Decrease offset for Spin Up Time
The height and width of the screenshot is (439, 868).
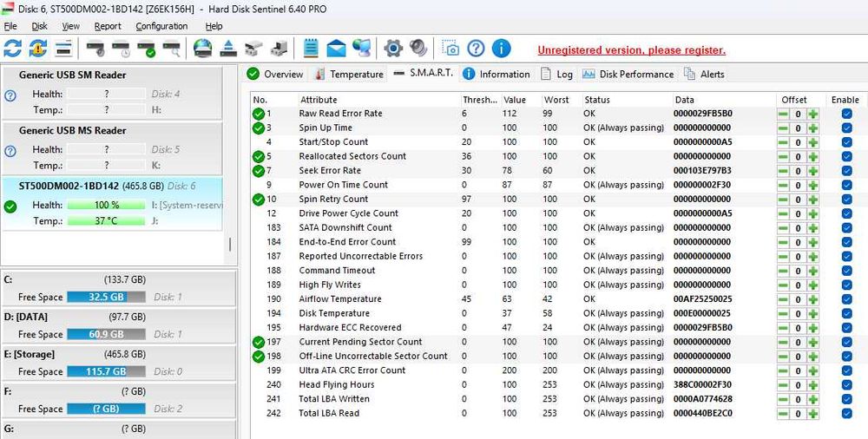pos(783,128)
